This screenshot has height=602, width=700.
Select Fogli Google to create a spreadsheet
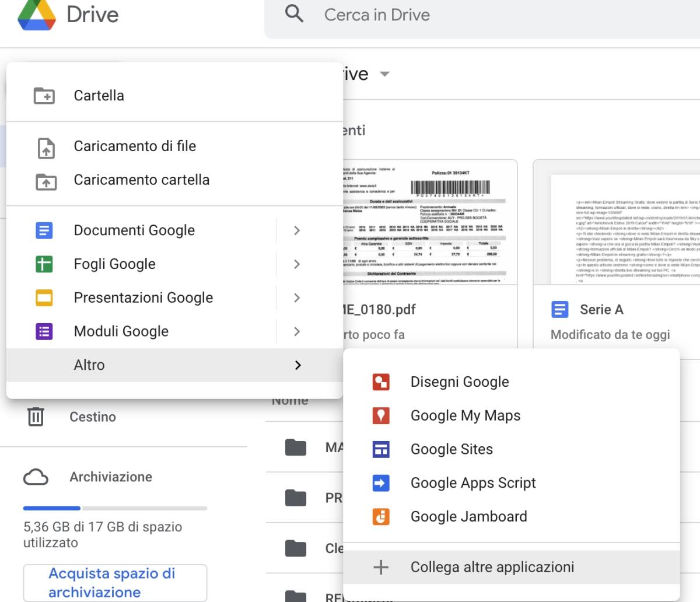[115, 264]
